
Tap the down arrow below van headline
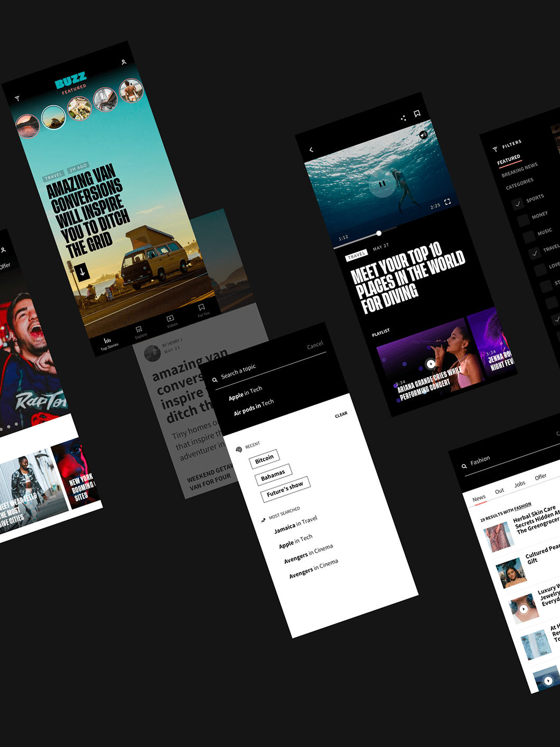pos(82,272)
